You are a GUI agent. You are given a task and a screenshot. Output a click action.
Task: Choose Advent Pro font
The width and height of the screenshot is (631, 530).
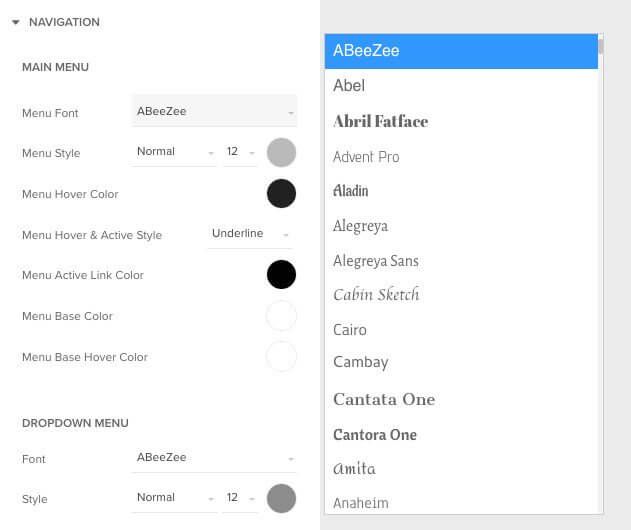[366, 157]
